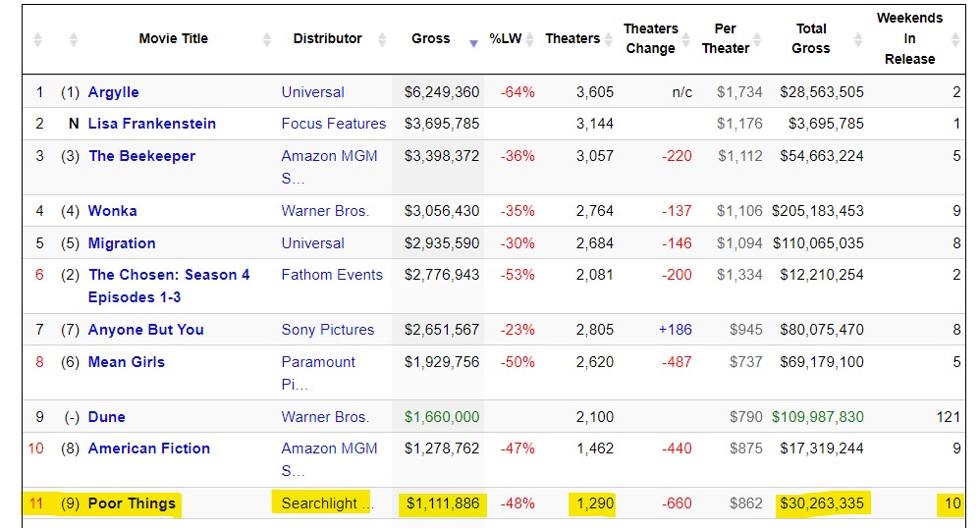
Task: Click the active Gross sort arrow
Action: [x=474, y=42]
